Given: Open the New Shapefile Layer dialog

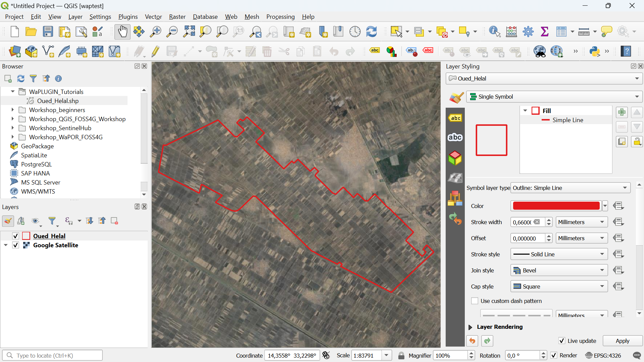Looking at the screenshot, I should [x=48, y=51].
